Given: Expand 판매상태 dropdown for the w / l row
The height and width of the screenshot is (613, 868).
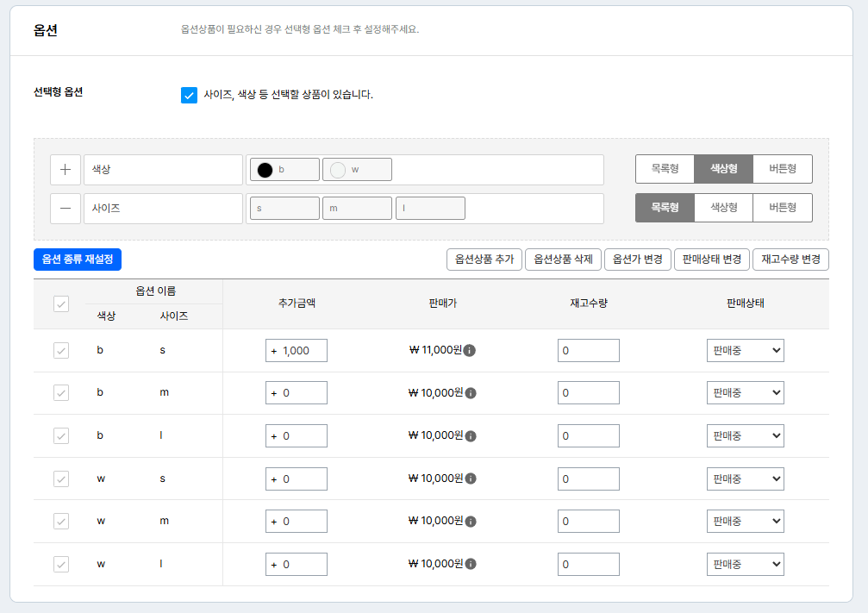Looking at the screenshot, I should pos(745,564).
